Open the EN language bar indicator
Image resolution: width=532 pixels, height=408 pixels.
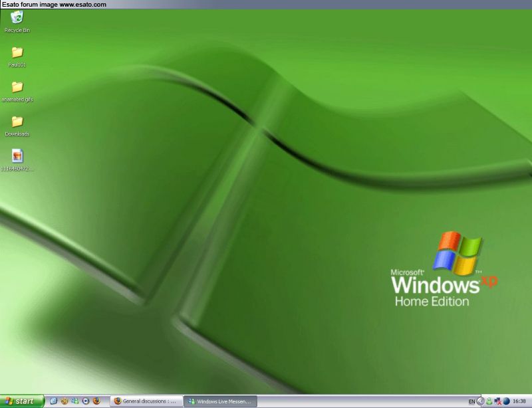click(471, 401)
